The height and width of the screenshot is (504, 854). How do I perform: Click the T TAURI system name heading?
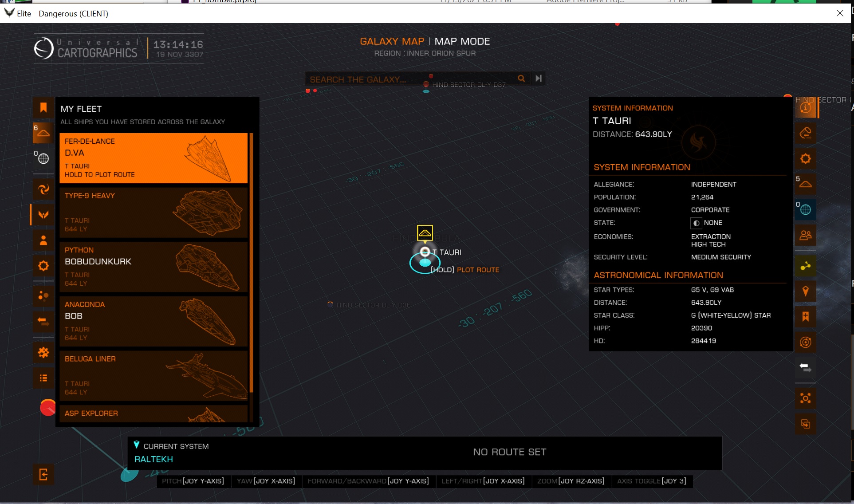[x=612, y=121]
